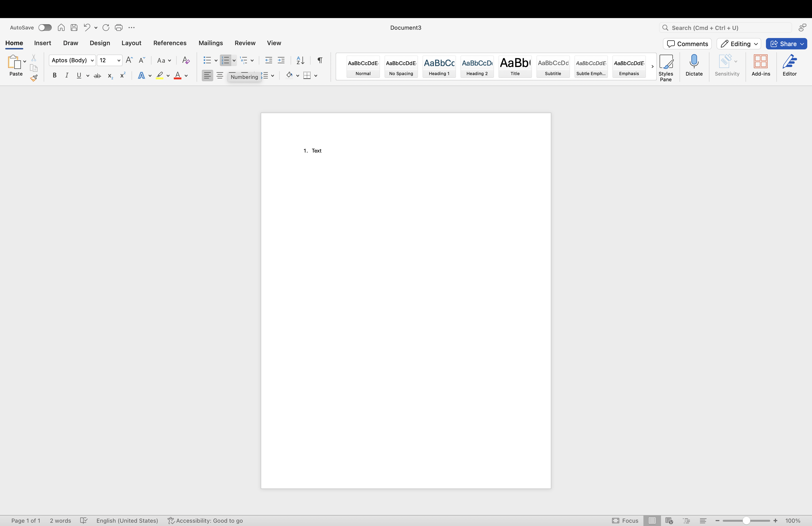Expand the styles gallery arrow
The height and width of the screenshot is (526, 812).
[x=652, y=67]
